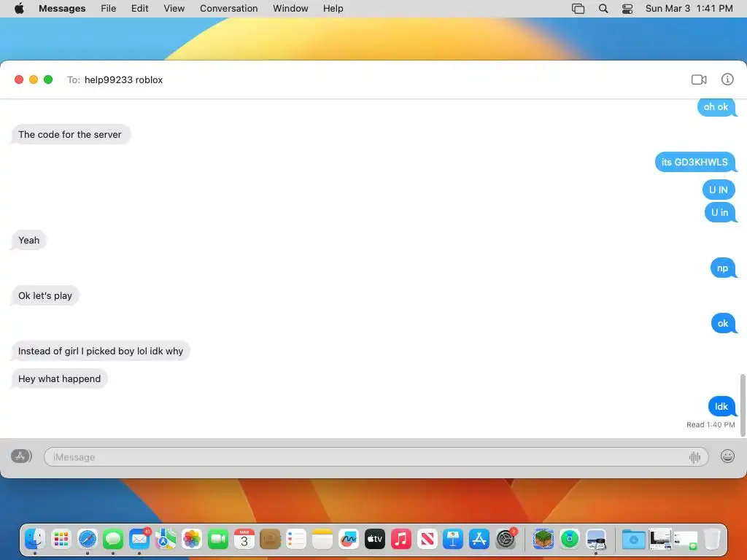Open the Edit menu
Screen dimensions: 747x560
[x=139, y=9]
